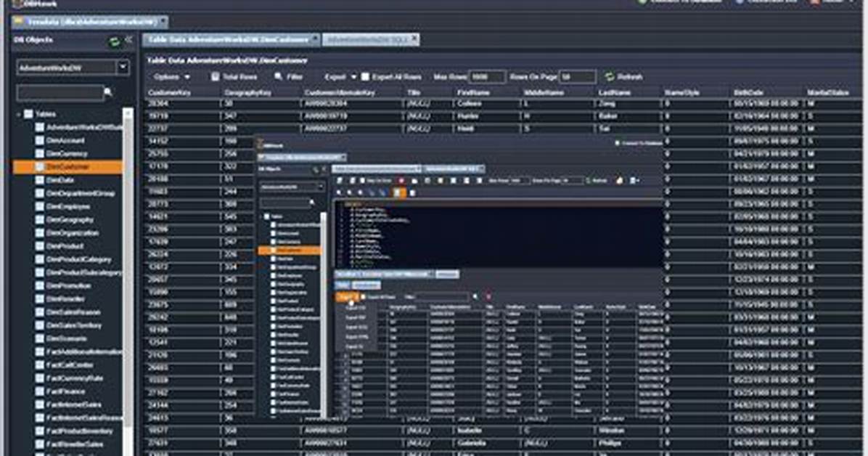Screen dimensions: 868x456
Task: Click the Filter magnifier icon
Action: [279, 77]
